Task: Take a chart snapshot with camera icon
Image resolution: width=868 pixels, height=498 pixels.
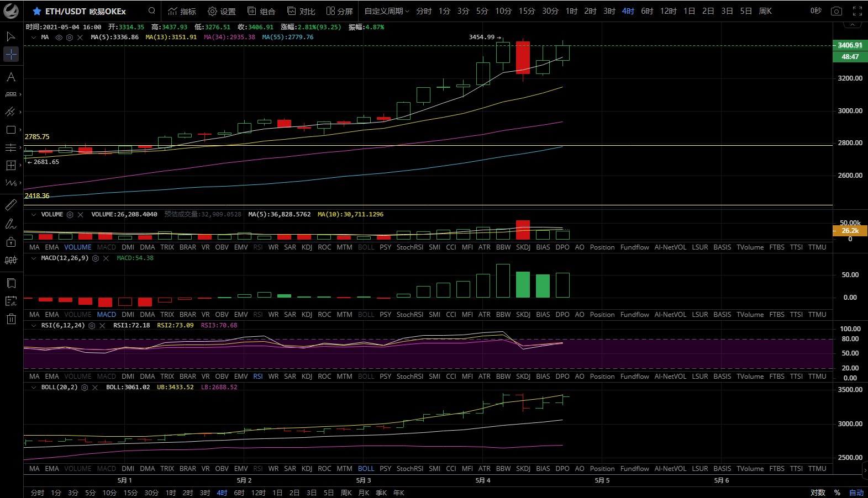Action: pyautogui.click(x=837, y=11)
